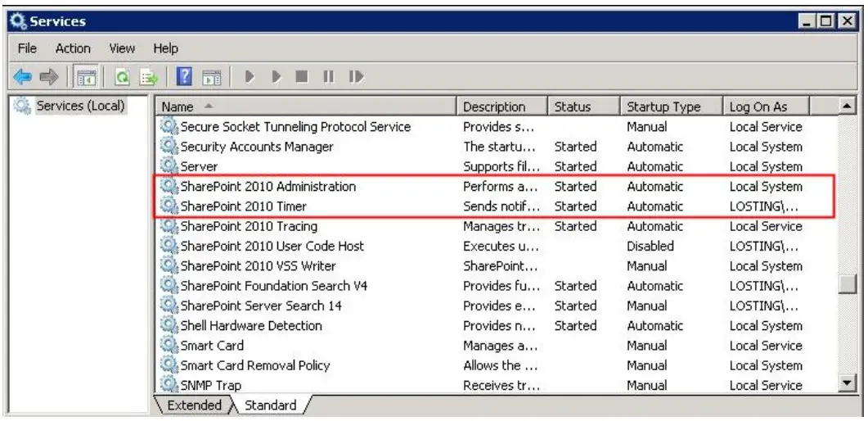Click the gear icon beside SharePoint Server Search 14
Screen dimensions: 868x421
coord(169,306)
